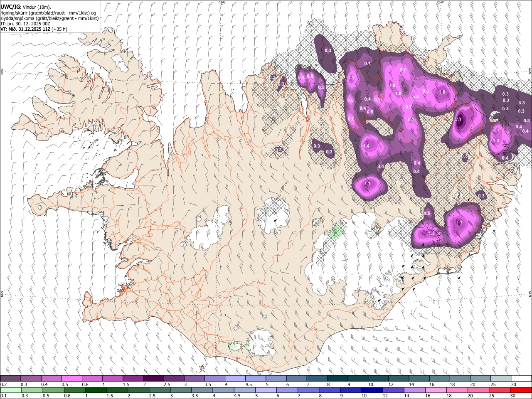The width and height of the screenshot is (532, 399).
Task: Select white snow swatch after 30
Action: (x=521, y=378)
